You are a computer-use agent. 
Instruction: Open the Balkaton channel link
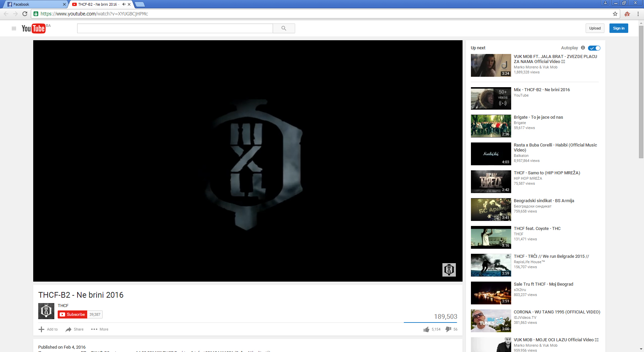[521, 156]
